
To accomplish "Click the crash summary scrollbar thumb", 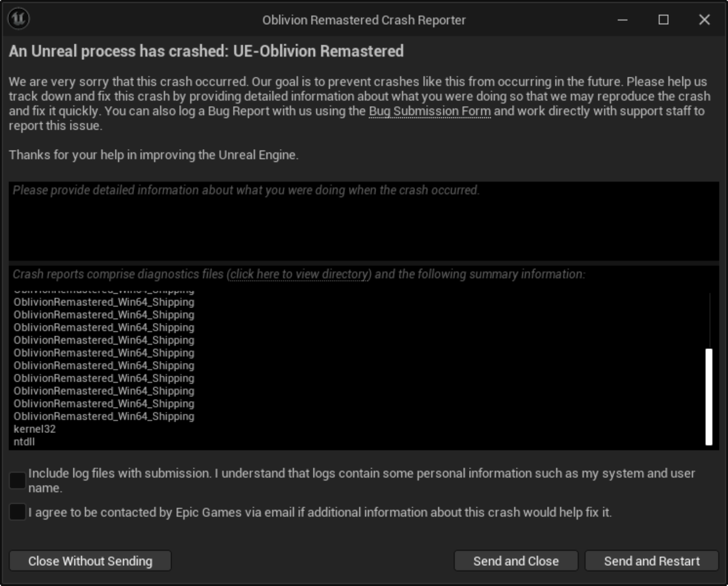I will tap(708, 397).
